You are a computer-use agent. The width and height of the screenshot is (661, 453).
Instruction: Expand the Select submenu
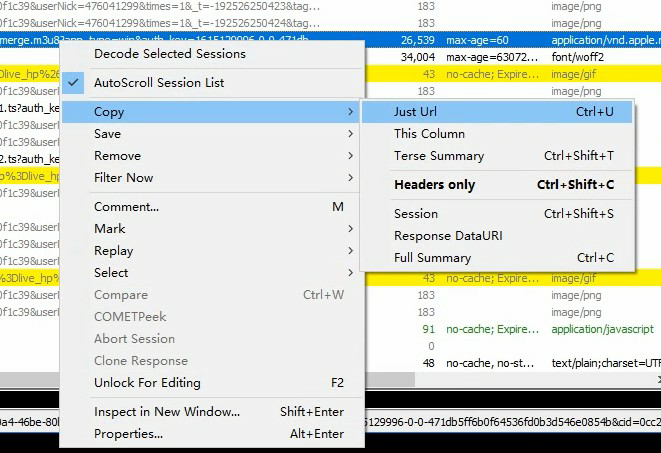coord(111,273)
